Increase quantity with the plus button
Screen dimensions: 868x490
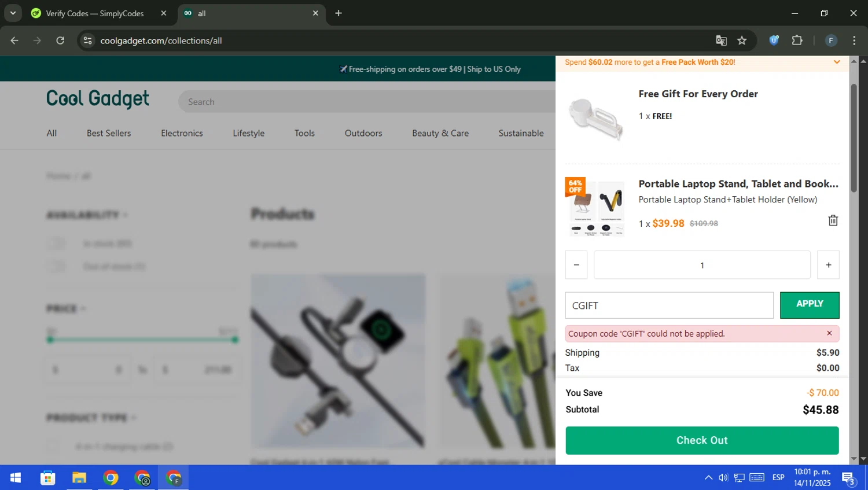pos(828,265)
